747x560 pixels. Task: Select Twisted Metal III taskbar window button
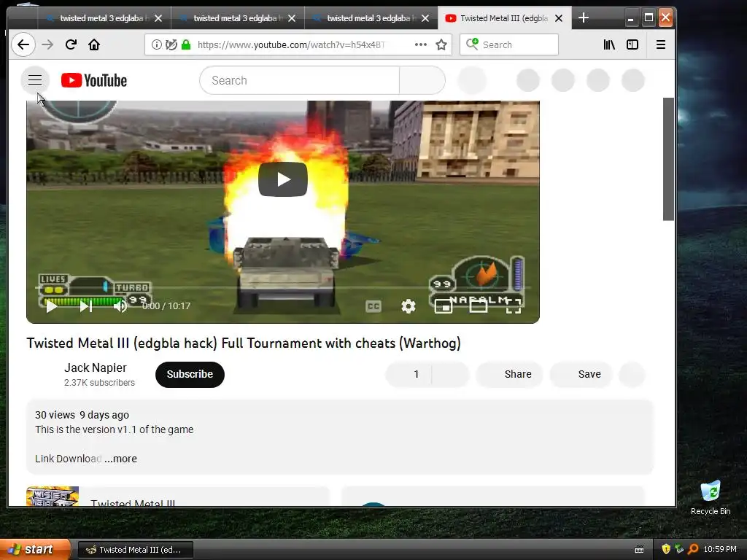(x=135, y=550)
